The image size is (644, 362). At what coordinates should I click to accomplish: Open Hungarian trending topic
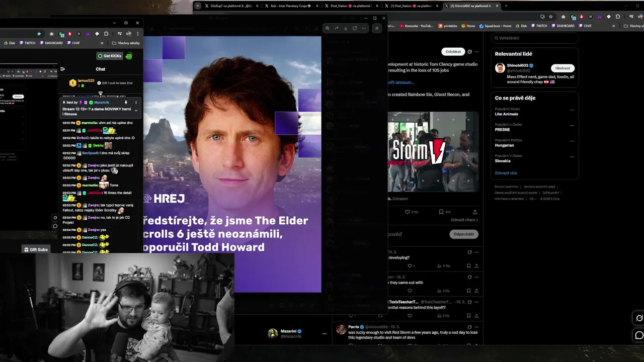point(504,145)
